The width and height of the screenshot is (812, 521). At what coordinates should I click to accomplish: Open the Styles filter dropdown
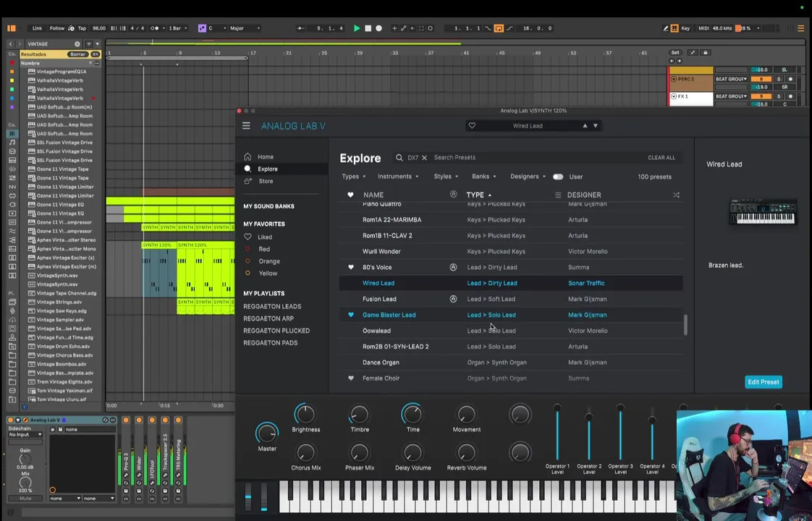[x=446, y=177]
